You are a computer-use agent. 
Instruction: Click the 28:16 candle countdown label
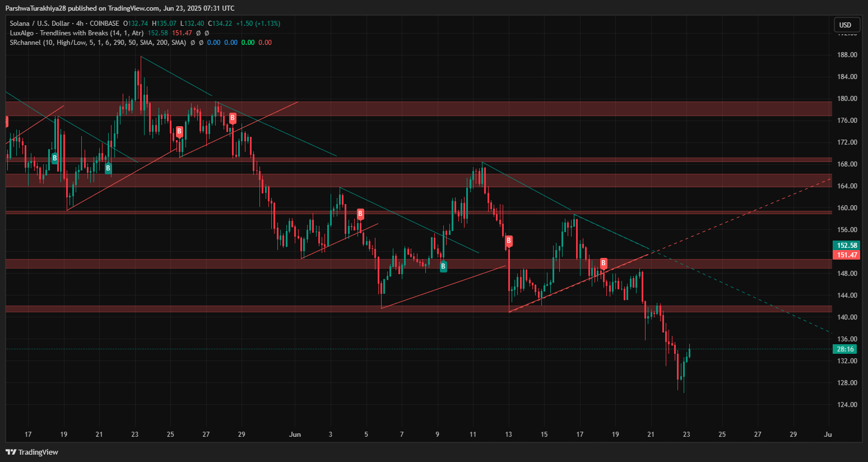[x=845, y=349]
